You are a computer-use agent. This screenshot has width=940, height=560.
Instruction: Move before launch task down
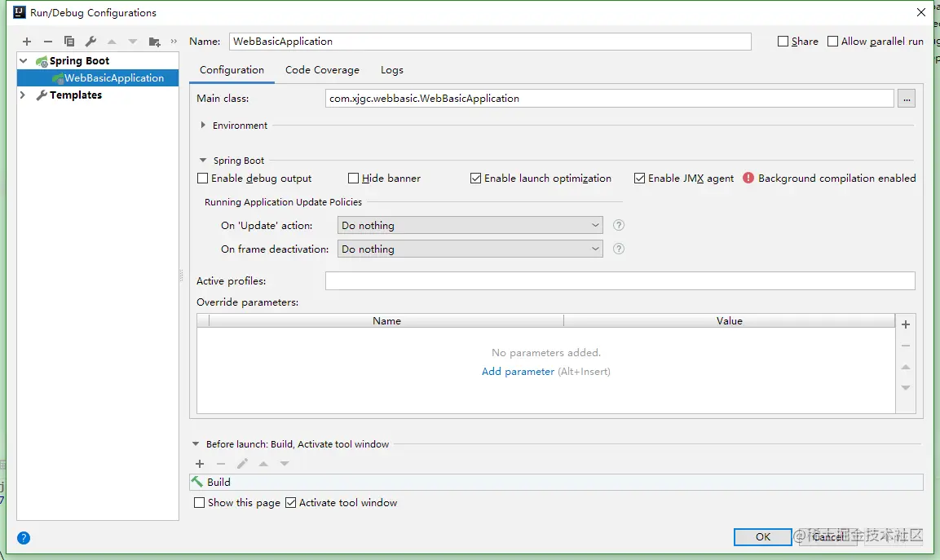tap(285, 464)
